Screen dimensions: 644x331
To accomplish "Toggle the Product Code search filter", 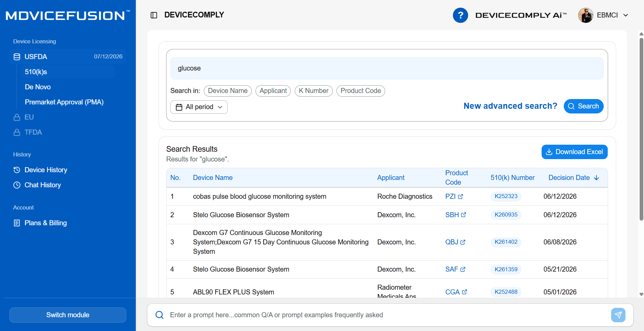I will click(x=361, y=91).
